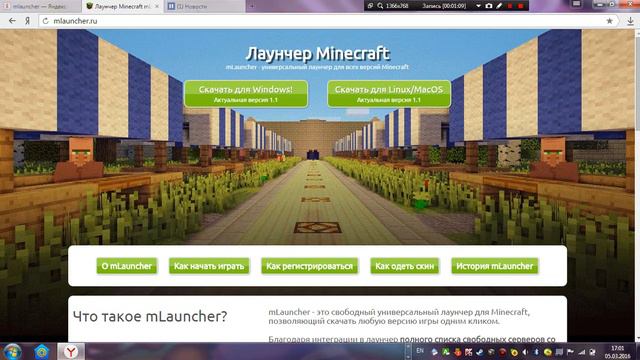The image size is (640, 360).
Task: Stop the screen recording
Action: 520,6
